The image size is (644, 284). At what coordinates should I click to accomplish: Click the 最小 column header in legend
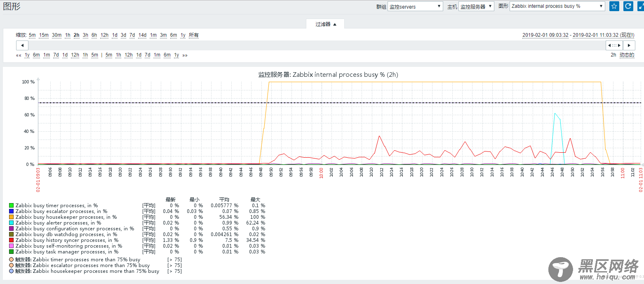(x=195, y=199)
